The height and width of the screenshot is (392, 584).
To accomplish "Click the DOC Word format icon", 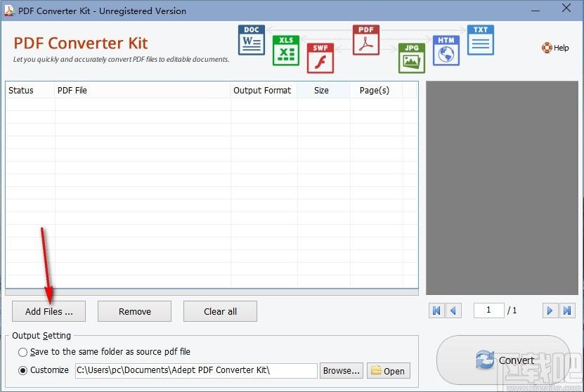I will click(x=252, y=40).
